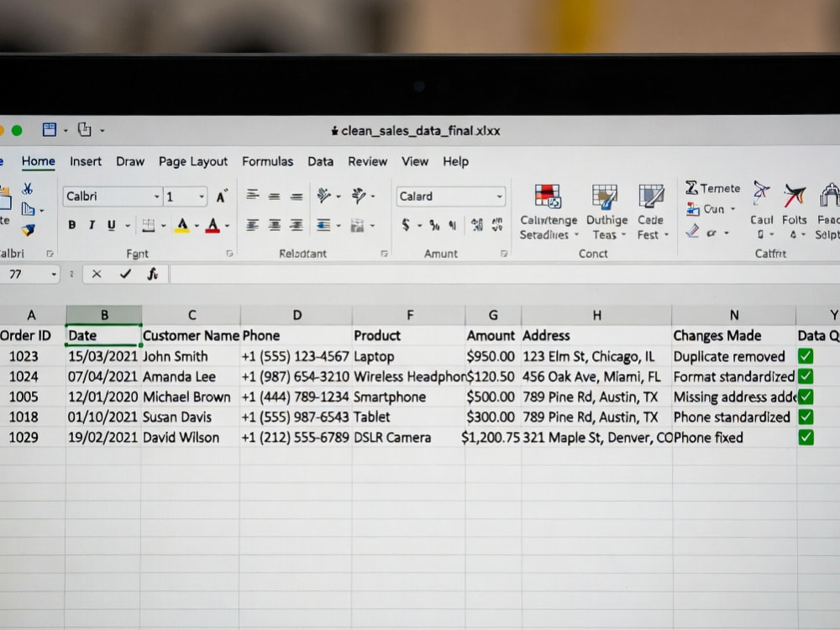
Task: Click the wrap text icon
Action: [359, 196]
